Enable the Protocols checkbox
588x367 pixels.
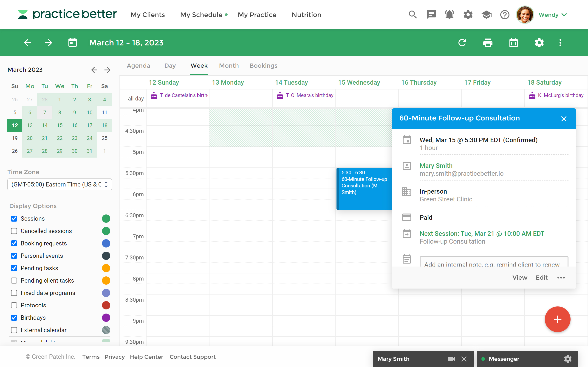(x=14, y=305)
